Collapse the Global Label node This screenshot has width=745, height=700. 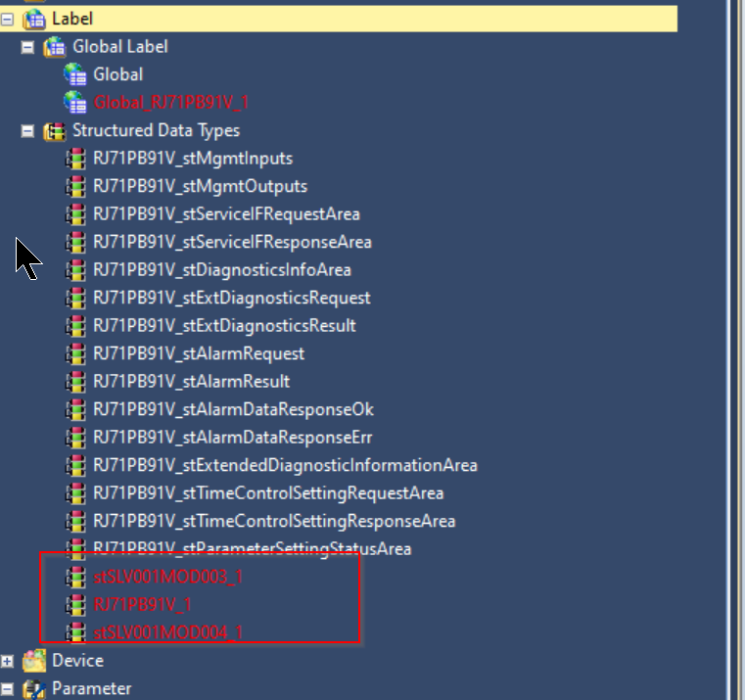(x=27, y=47)
